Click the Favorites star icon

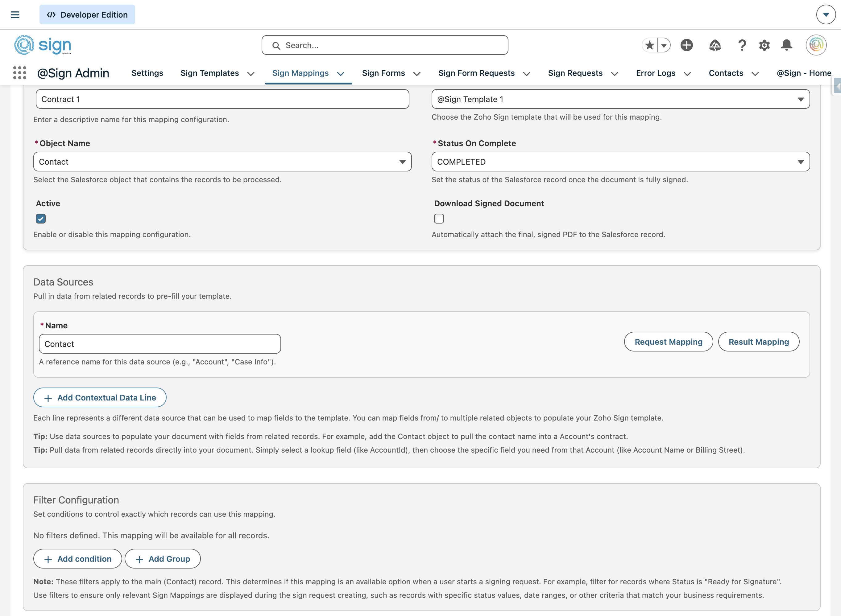tap(650, 46)
